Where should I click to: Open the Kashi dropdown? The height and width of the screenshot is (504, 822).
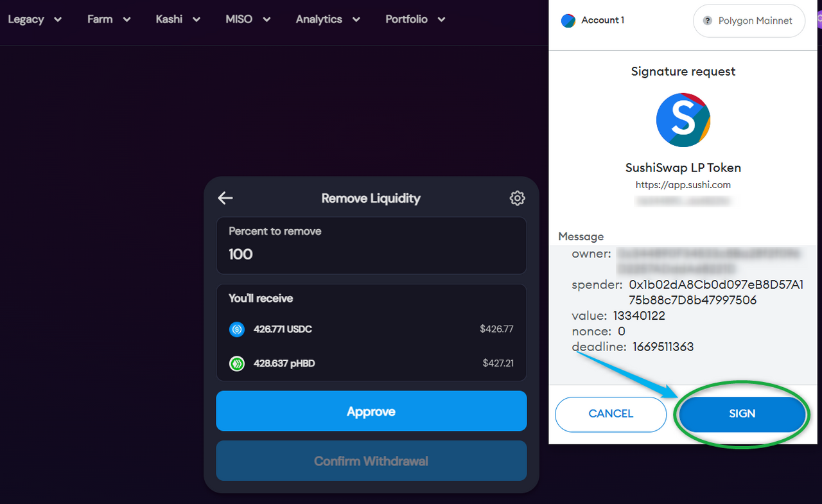(178, 19)
